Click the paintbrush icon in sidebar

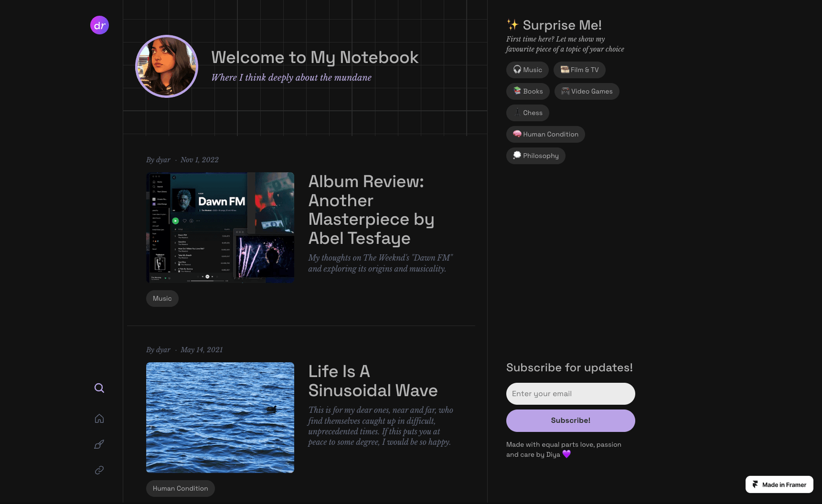coord(99,444)
